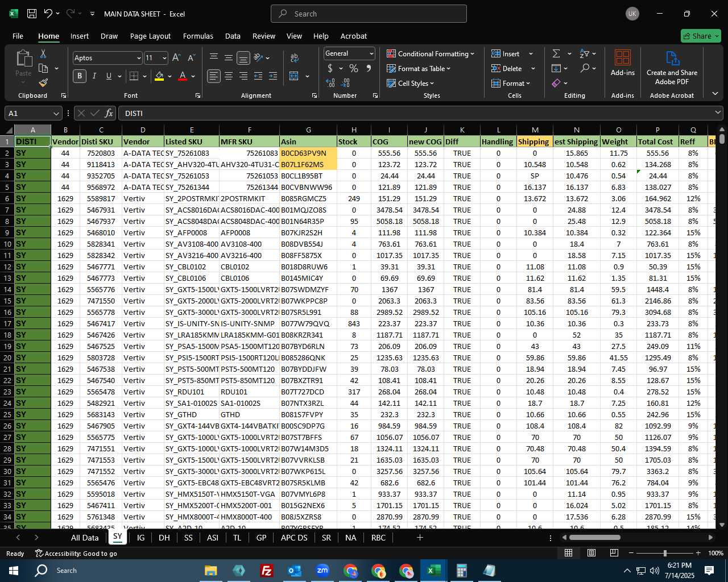
Task: Click Decrease Font Size icon
Action: click(x=191, y=58)
